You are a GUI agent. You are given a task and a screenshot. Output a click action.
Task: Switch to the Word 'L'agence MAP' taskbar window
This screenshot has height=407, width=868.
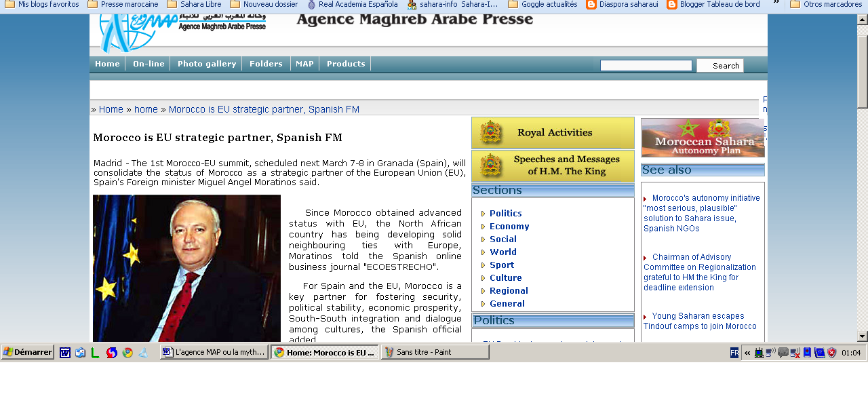coord(214,352)
